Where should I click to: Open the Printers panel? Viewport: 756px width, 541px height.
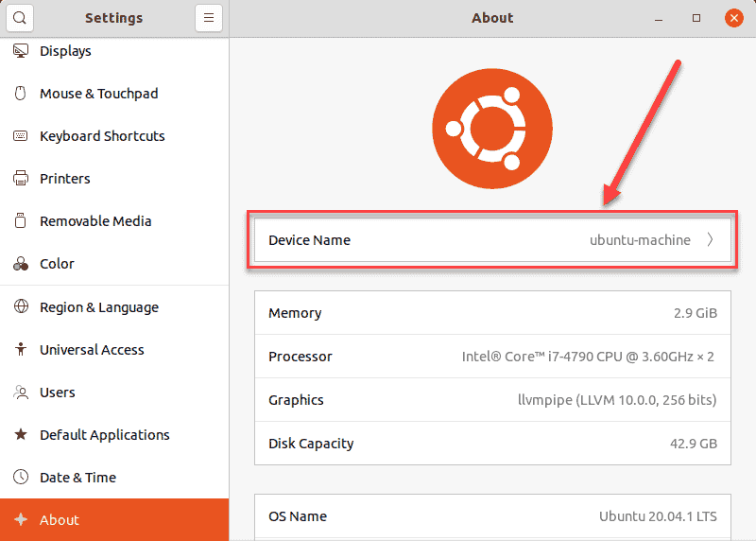click(114, 178)
